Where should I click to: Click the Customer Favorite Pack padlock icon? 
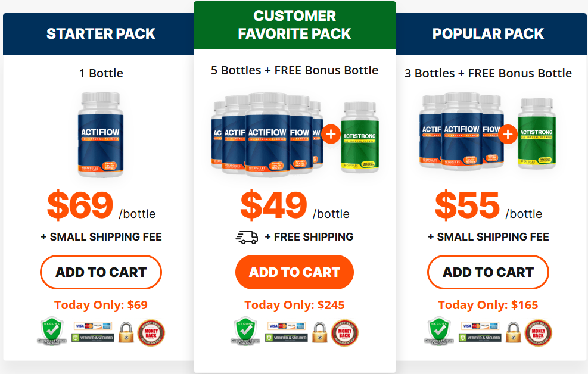coord(320,333)
